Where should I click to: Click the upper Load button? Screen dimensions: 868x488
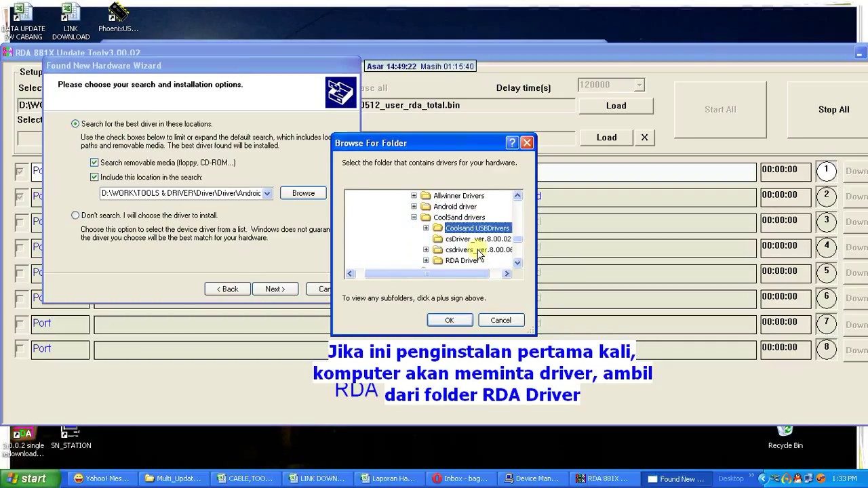[x=616, y=106]
